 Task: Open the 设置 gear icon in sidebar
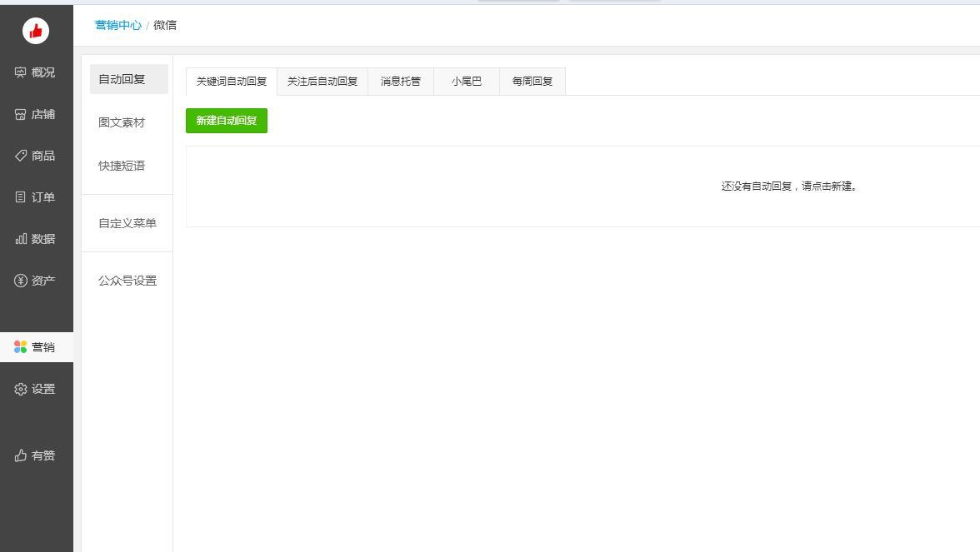coord(21,389)
